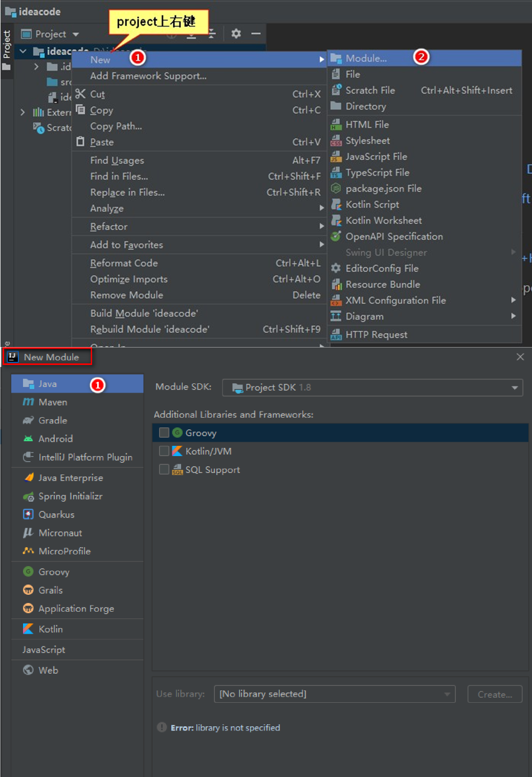Collapse the ideacode root tree node

coord(23,51)
